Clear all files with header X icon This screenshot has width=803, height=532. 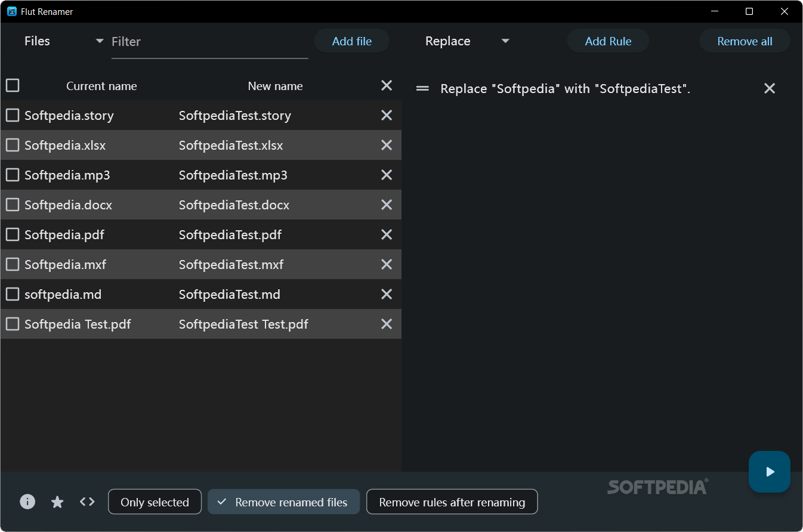387,85
